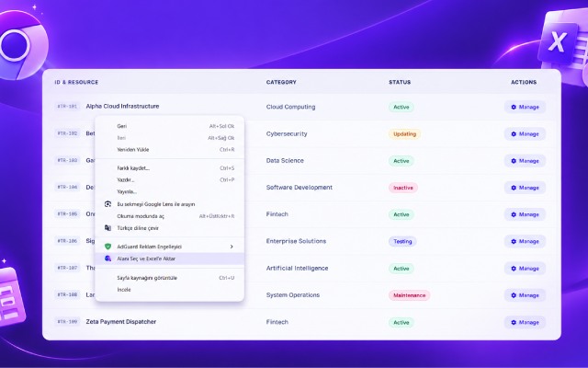Click the Testing status badge
Screen dimensions: 588x368
coord(402,241)
